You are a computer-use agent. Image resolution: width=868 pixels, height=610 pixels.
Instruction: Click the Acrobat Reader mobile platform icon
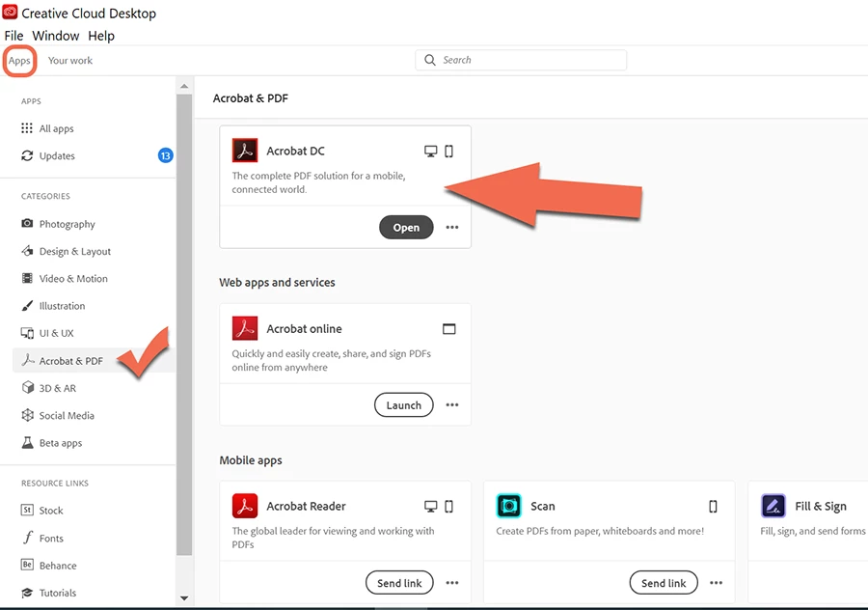[448, 506]
